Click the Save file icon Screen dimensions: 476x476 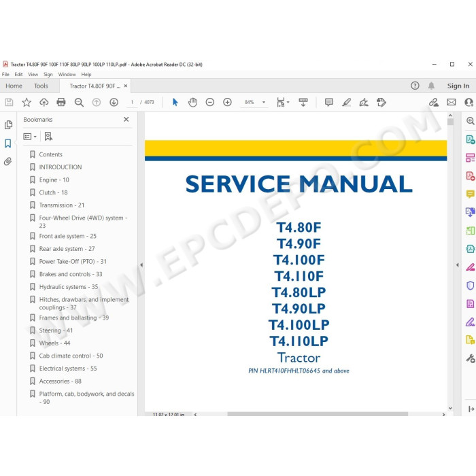click(9, 102)
